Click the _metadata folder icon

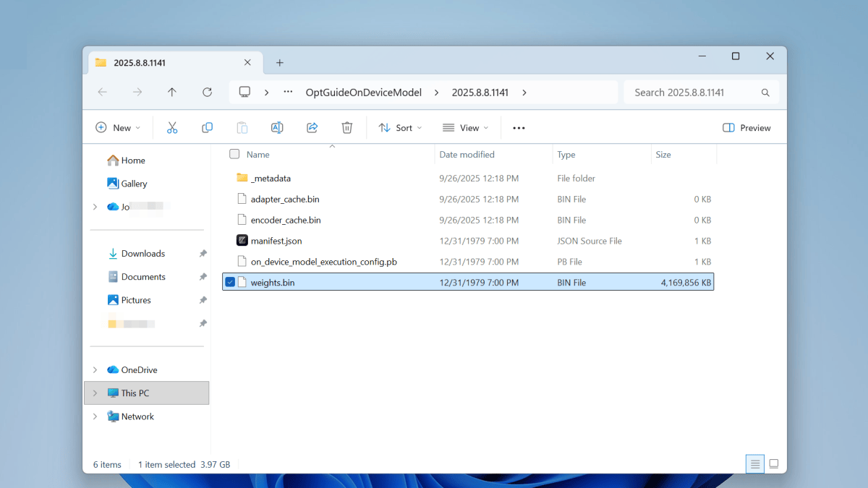coord(242,178)
